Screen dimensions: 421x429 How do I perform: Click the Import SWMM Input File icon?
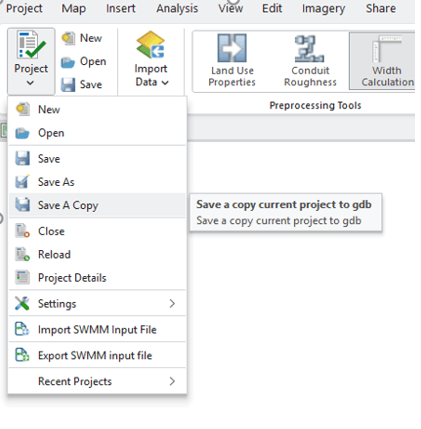[x=22, y=329]
